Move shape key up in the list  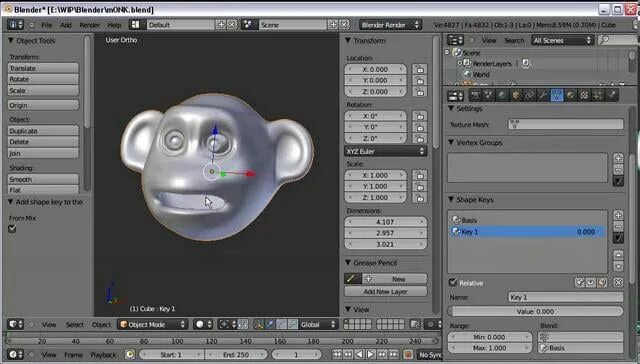point(618,255)
